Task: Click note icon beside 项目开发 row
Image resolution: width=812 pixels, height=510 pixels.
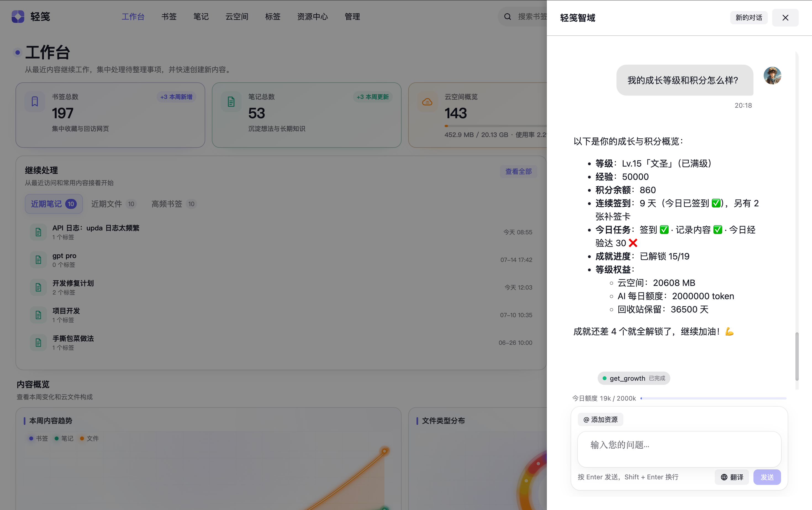Action: [38, 315]
